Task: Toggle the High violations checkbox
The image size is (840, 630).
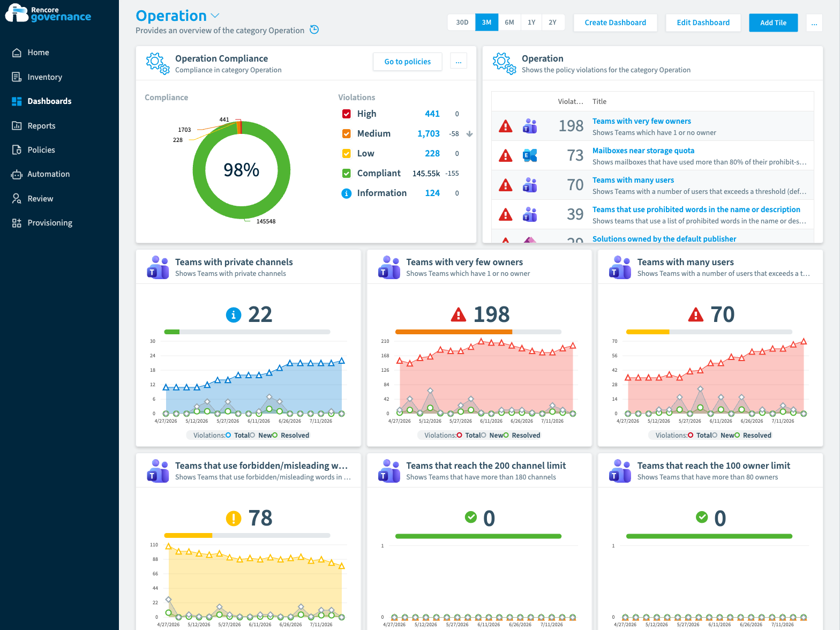Action: click(x=346, y=114)
